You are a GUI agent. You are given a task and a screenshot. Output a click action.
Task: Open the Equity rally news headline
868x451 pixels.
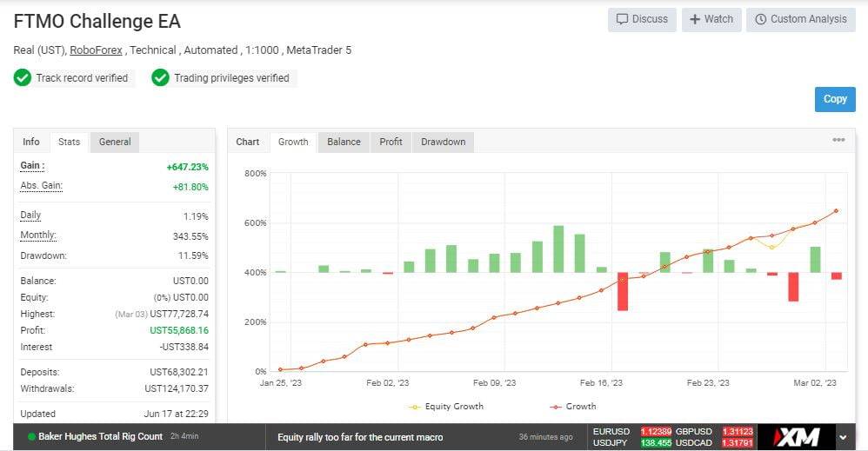tap(360, 437)
